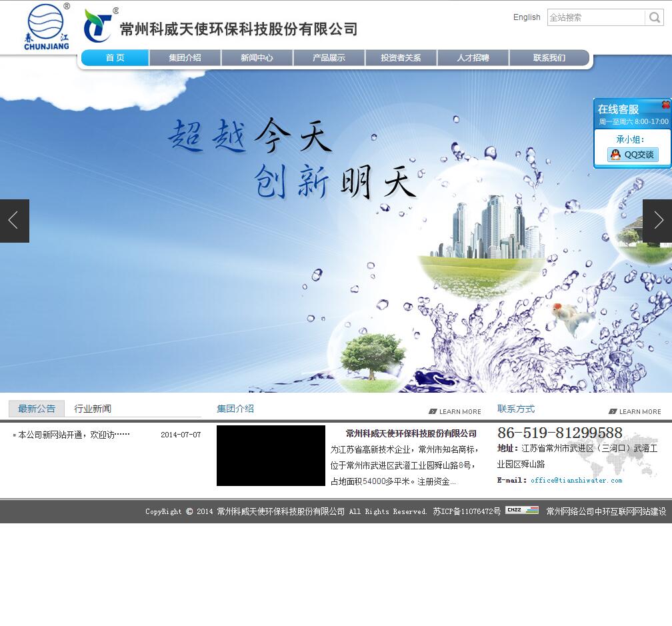This screenshot has height=626, width=672.
Task: Select the 行业新闻 tab
Action: [x=93, y=409]
